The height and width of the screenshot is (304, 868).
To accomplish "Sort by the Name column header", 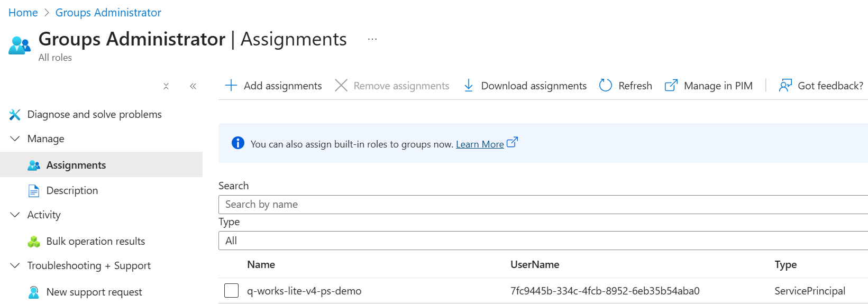I will (261, 265).
